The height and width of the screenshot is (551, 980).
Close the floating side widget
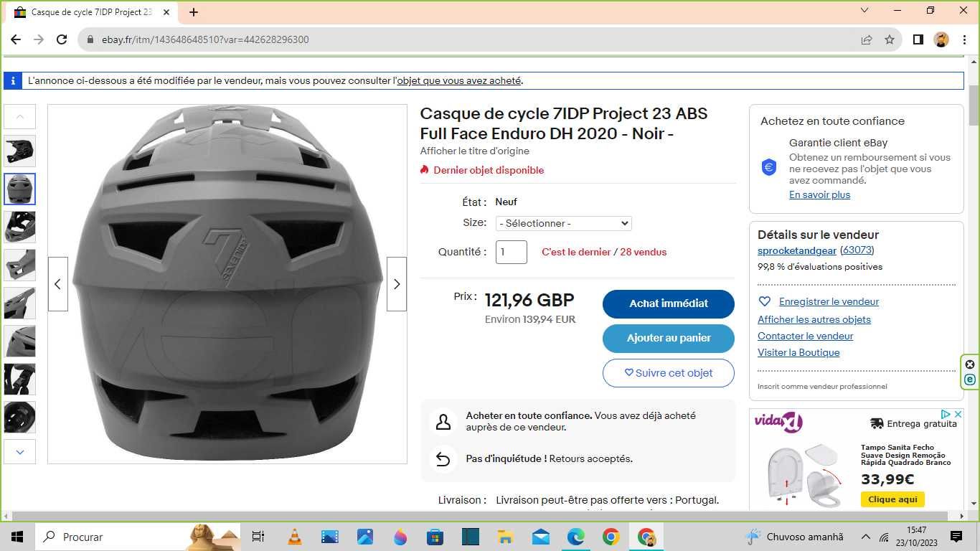coord(970,364)
